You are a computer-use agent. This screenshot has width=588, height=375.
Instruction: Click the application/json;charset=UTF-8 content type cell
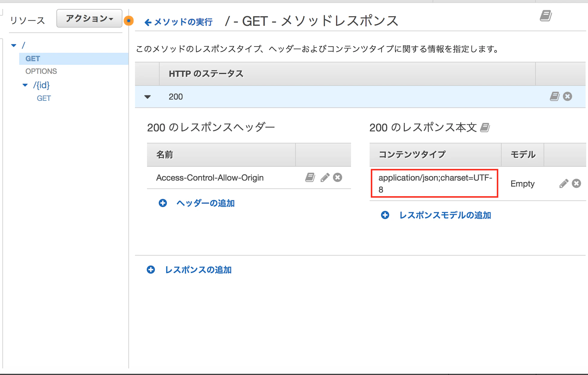click(x=435, y=184)
